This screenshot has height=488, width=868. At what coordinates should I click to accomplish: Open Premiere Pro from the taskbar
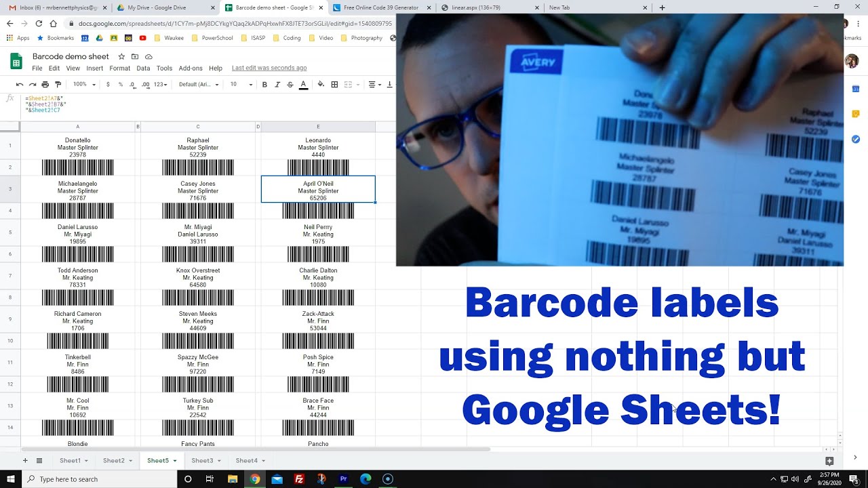(344, 479)
